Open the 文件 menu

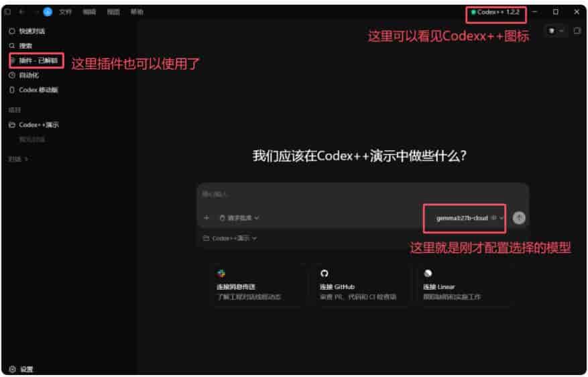tap(65, 12)
